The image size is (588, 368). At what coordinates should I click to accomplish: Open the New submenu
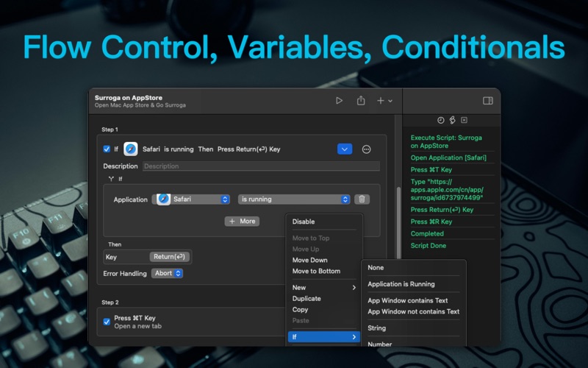tap(324, 288)
